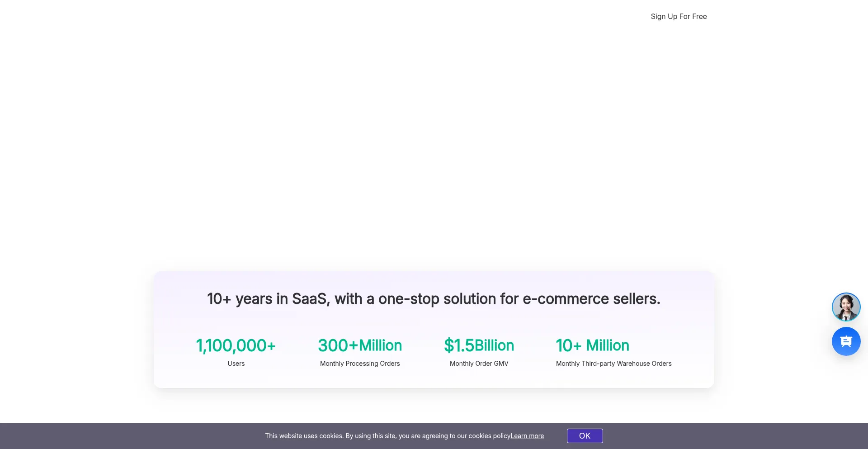
Task: Click the "cookies policy" phrase in banner
Action: tap(489, 436)
